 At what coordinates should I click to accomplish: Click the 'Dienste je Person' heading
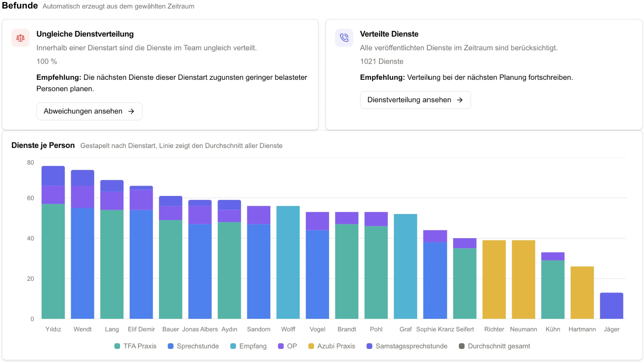(43, 146)
